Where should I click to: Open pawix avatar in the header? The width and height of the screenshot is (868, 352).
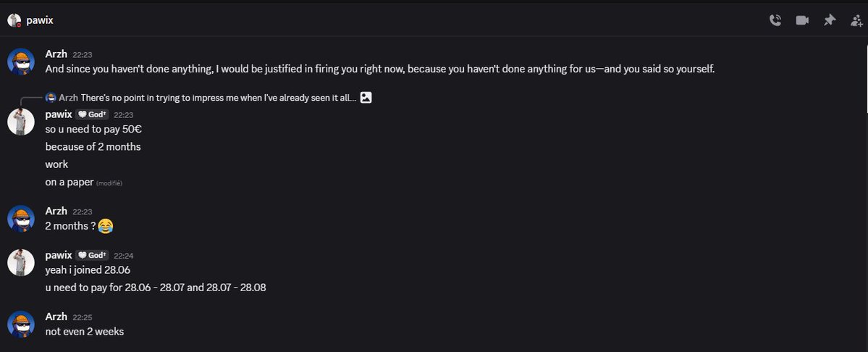click(14, 20)
